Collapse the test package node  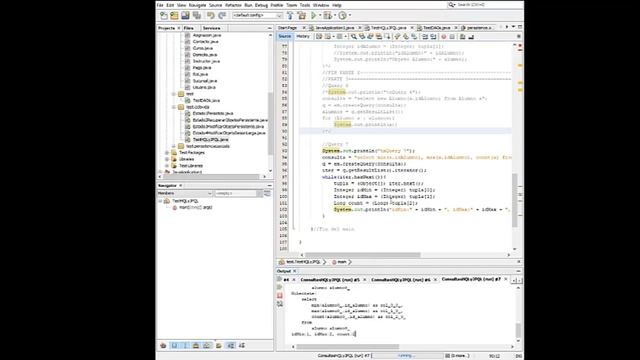(174, 94)
